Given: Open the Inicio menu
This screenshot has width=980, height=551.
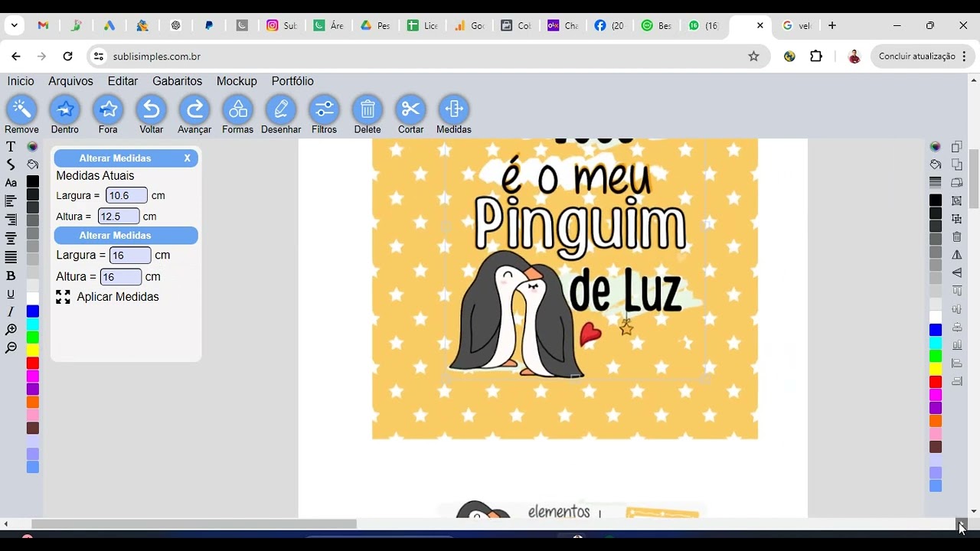Looking at the screenshot, I should pos(21,81).
